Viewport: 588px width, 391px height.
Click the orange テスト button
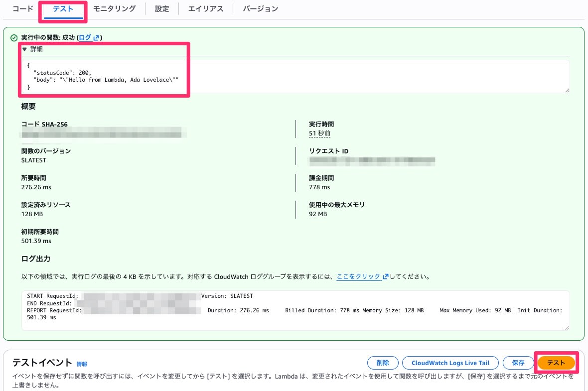tap(556, 363)
